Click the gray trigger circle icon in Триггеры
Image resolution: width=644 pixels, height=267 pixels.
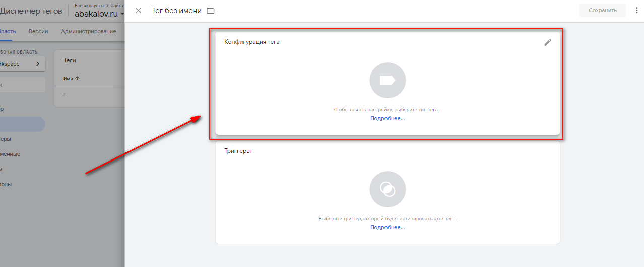pos(387,189)
